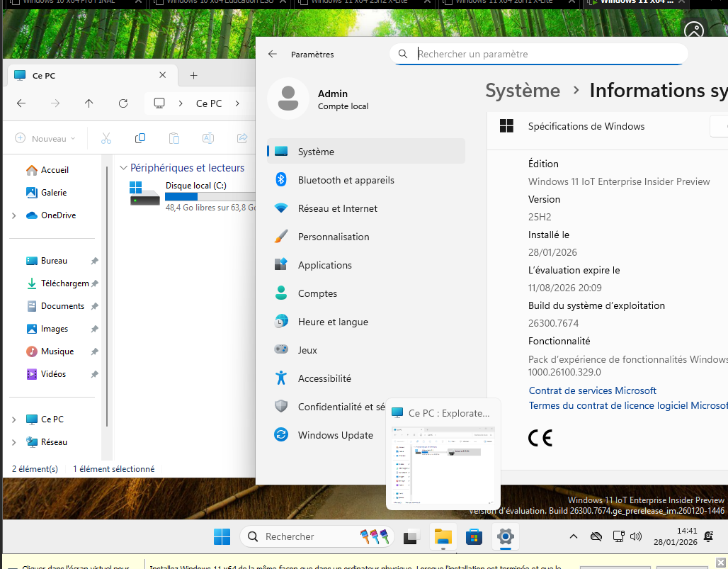Open Windows Update settings category
The height and width of the screenshot is (569, 728).
coord(335,435)
